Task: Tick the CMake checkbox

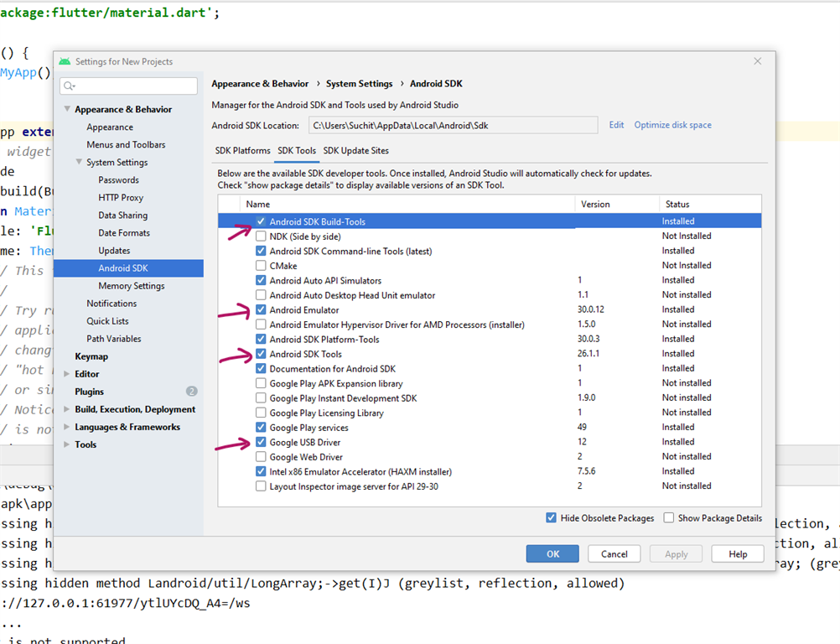Action: [x=262, y=266]
